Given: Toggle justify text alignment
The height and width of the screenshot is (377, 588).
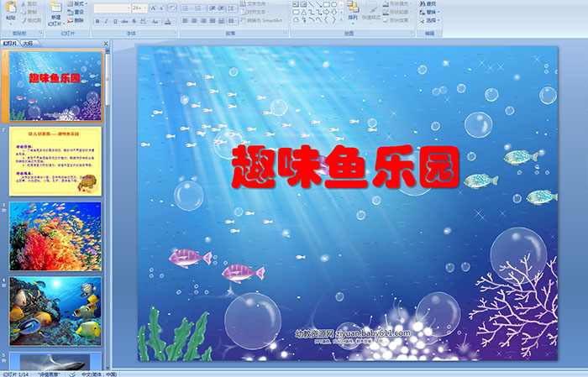Looking at the screenshot, I should click(x=213, y=21).
